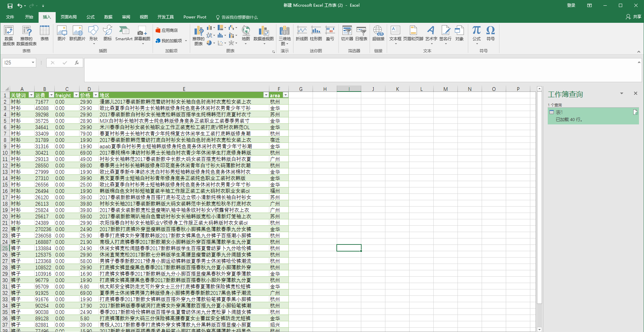Click the vertical scrollbar down arrow

click(539, 329)
